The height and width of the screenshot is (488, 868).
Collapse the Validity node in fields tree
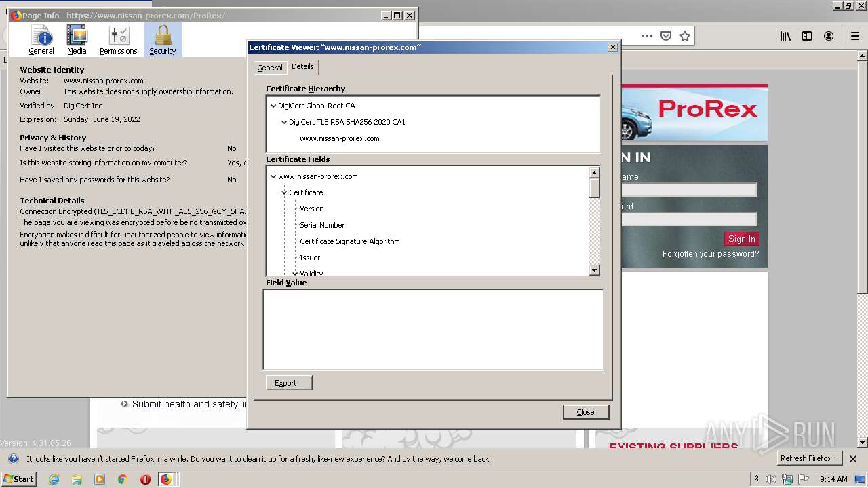(x=294, y=273)
